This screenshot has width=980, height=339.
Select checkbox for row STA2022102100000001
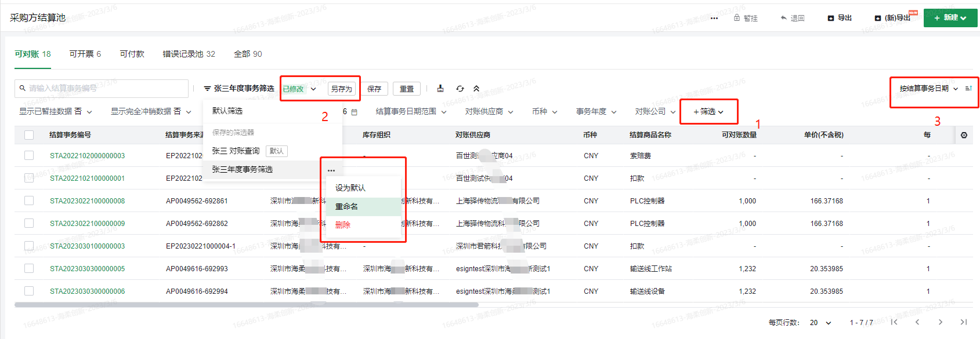(x=29, y=178)
